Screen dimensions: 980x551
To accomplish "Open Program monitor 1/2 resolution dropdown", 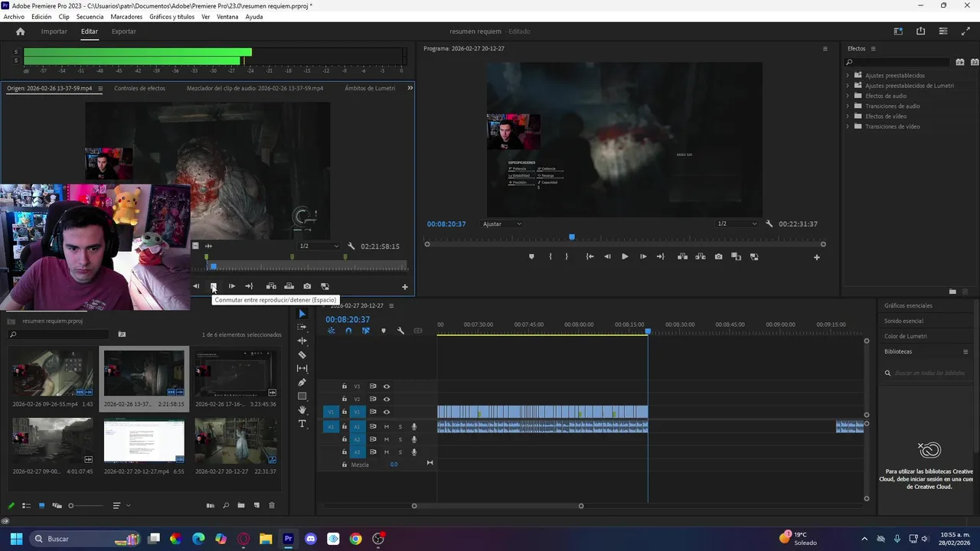I will pyautogui.click(x=736, y=223).
